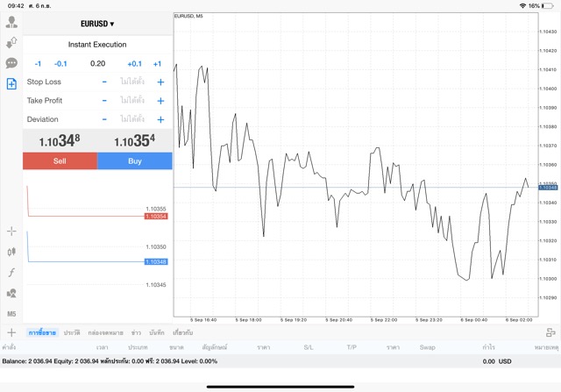
Task: Decrease Take Profit with minus button
Action: [x=104, y=101]
